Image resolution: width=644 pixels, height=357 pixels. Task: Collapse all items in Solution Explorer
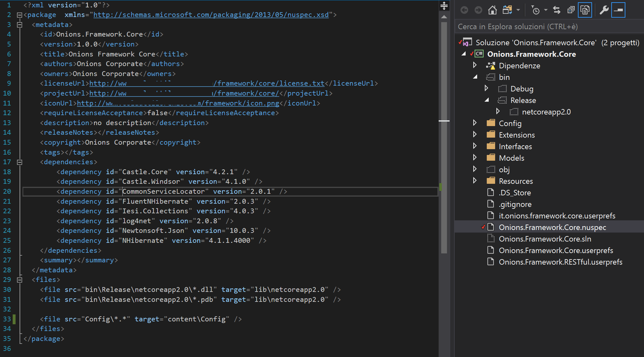click(x=571, y=10)
